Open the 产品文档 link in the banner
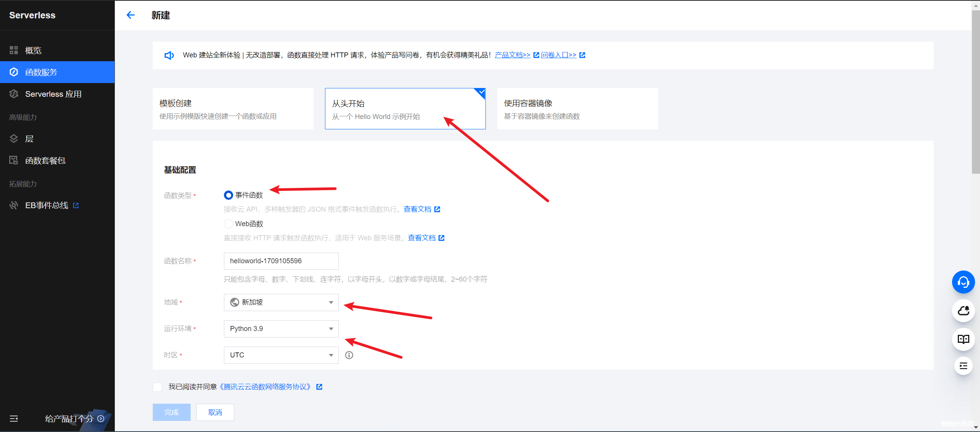The width and height of the screenshot is (980, 432). point(512,55)
